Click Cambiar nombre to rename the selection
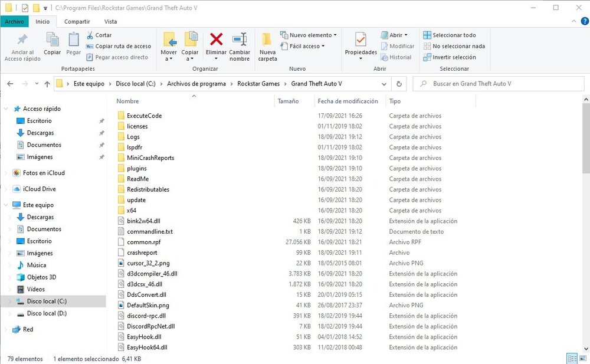The height and width of the screenshot is (364, 590). [x=240, y=46]
